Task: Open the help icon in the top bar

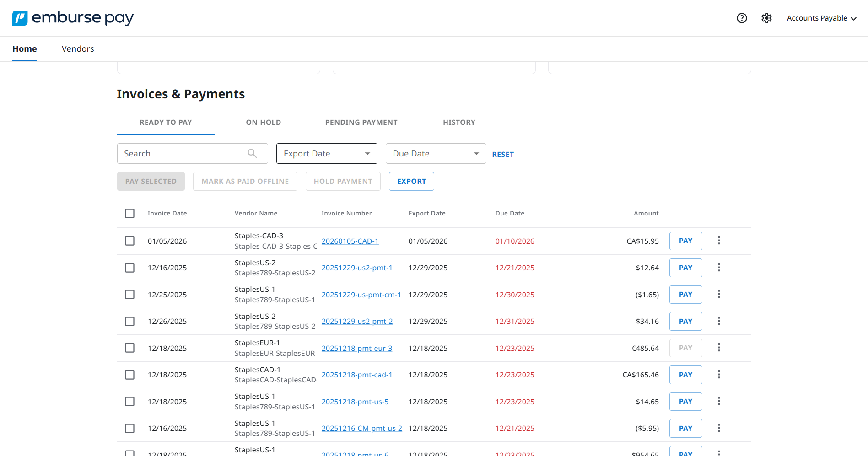Action: 742,18
